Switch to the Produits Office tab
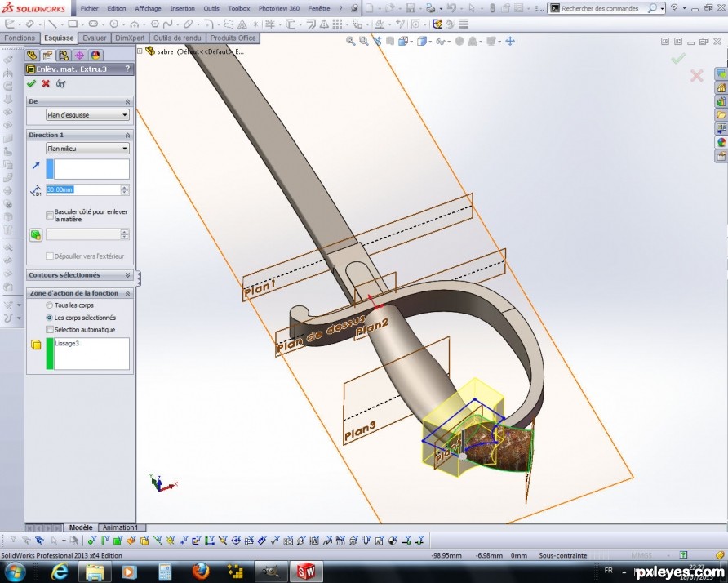Image resolution: width=728 pixels, height=583 pixels. [x=233, y=38]
